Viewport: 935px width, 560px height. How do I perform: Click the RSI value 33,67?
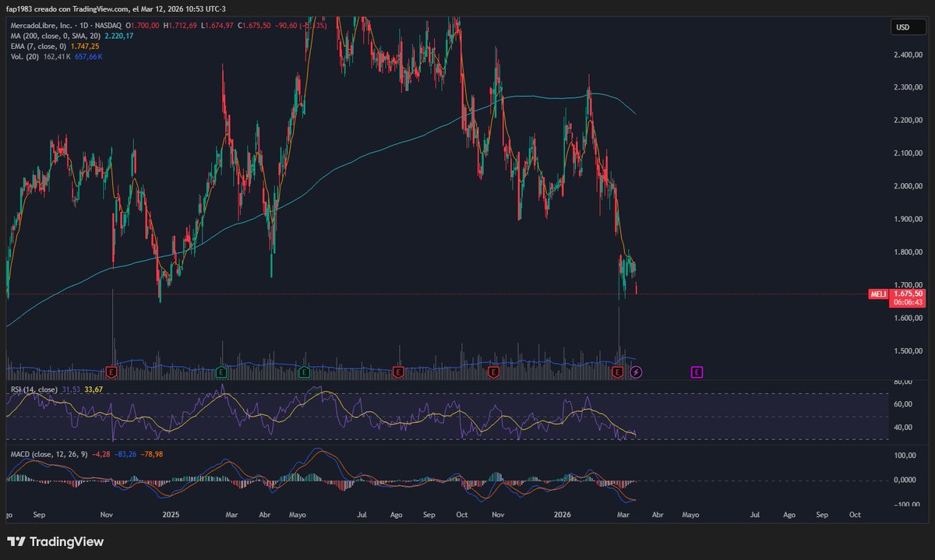[92, 389]
